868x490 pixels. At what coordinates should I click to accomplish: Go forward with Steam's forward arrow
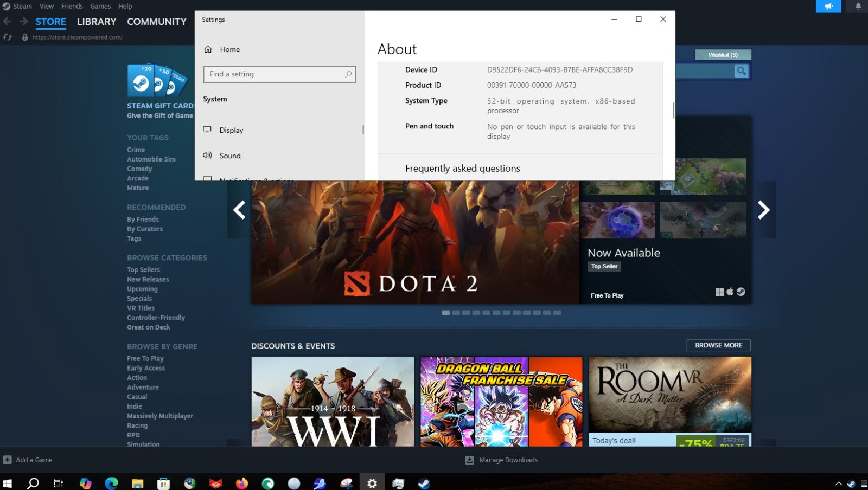(24, 21)
